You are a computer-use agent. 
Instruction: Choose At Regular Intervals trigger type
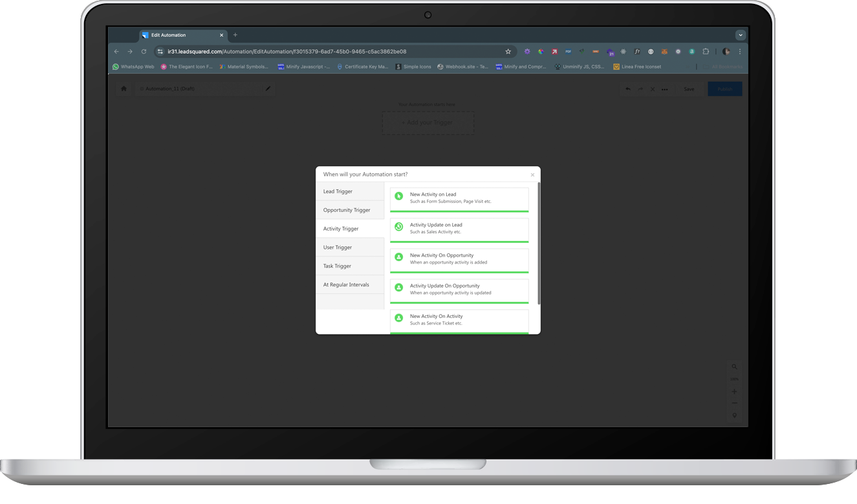(345, 284)
